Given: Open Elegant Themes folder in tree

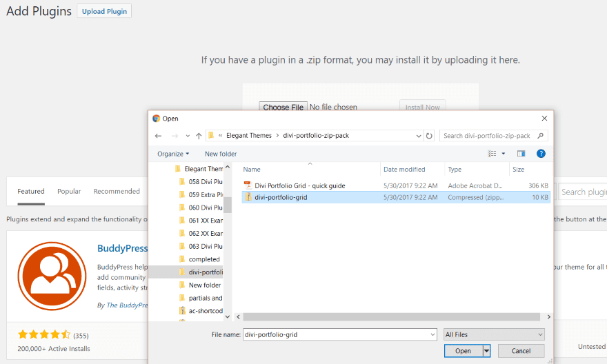Looking at the screenshot, I should (199, 169).
